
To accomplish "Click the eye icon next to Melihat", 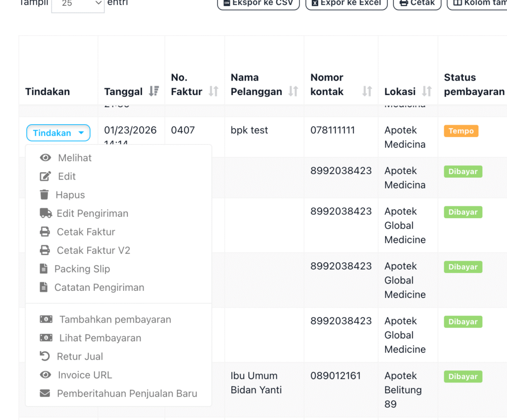I will click(46, 158).
